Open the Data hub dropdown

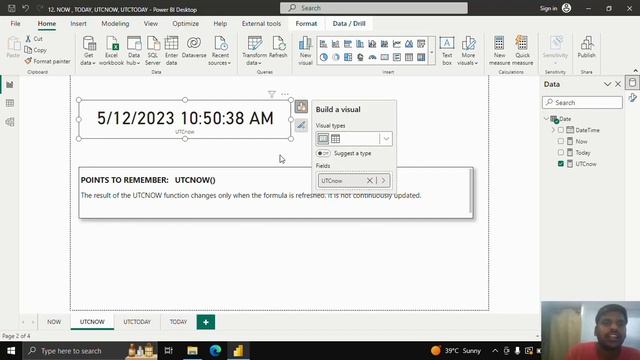pyautogui.click(x=134, y=59)
